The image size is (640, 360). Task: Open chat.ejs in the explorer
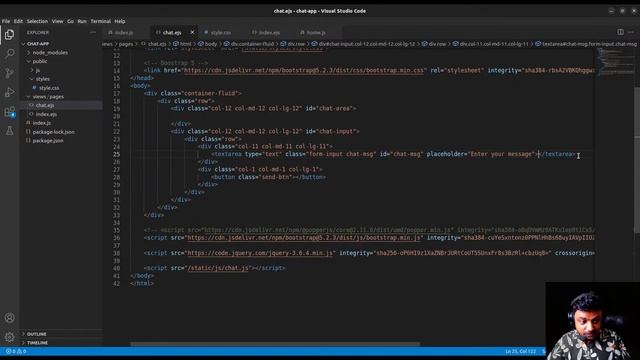(45, 105)
